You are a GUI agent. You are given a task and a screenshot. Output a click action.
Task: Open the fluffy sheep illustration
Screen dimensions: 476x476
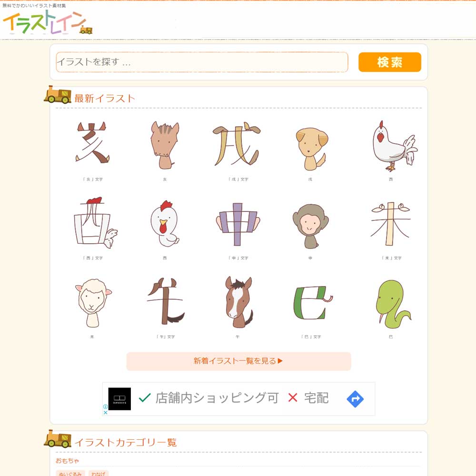point(93,303)
